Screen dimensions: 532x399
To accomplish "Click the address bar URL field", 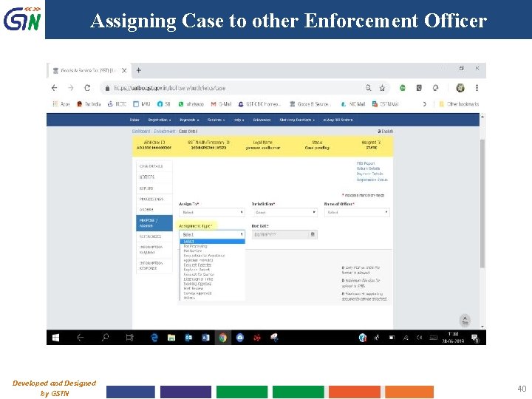I will pyautogui.click(x=234, y=88).
